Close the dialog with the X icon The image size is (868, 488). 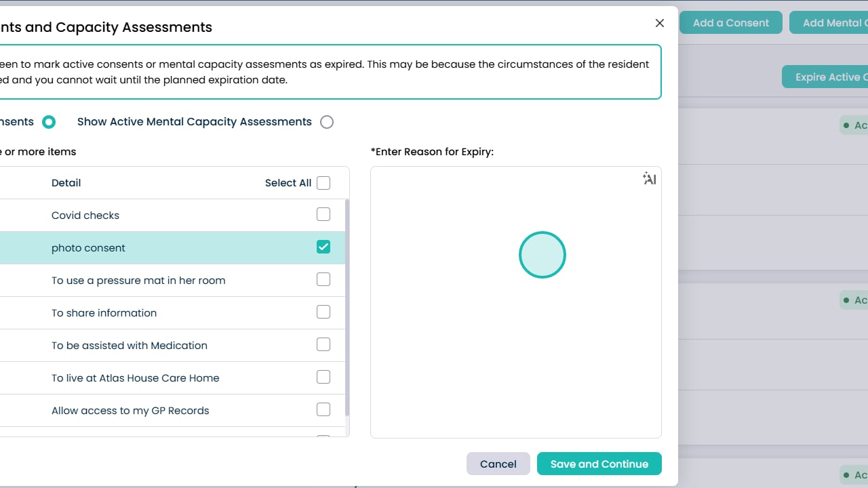[x=659, y=23]
